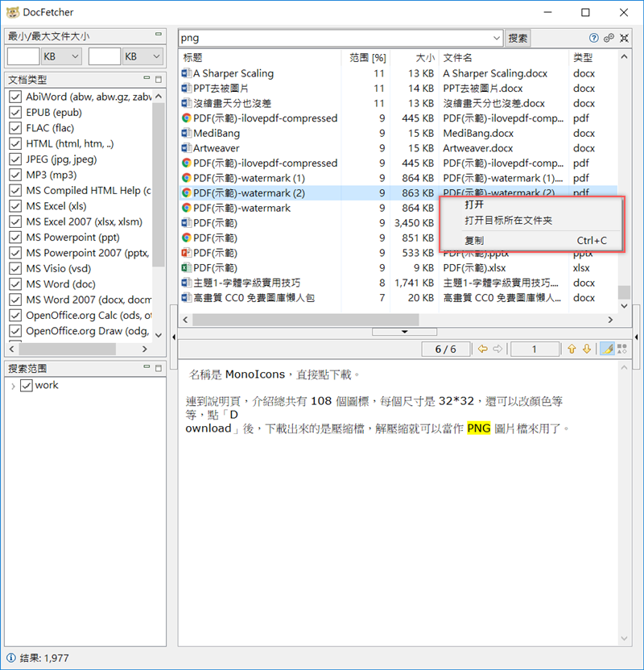The image size is (644, 670).
Task: Open preferences with the gears icon
Action: click(609, 38)
